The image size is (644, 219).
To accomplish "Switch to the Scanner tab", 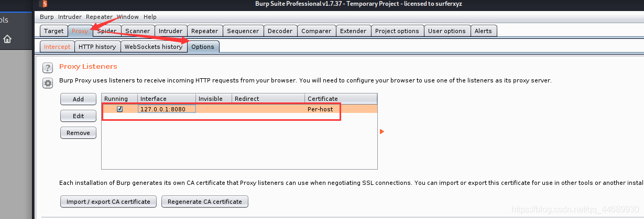I will tap(138, 31).
